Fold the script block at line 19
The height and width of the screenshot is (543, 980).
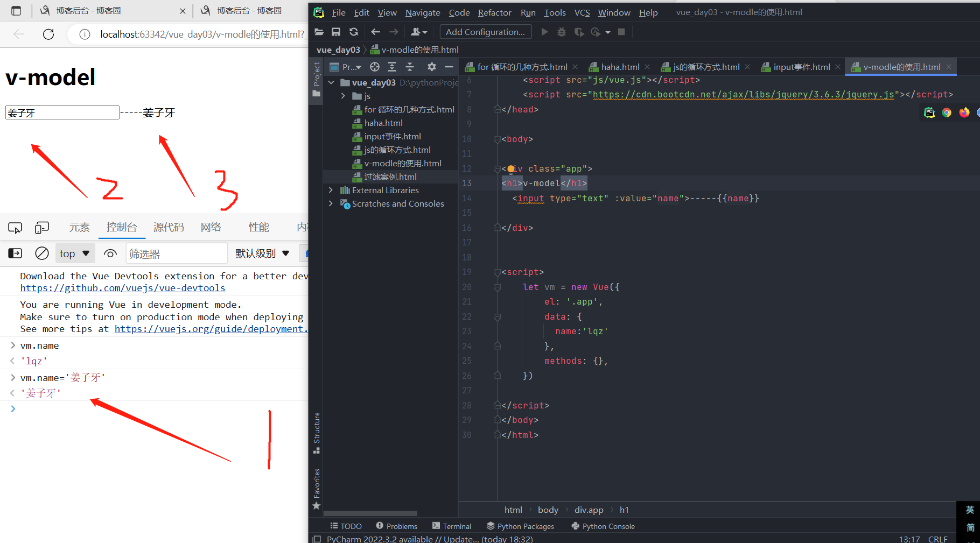(498, 272)
